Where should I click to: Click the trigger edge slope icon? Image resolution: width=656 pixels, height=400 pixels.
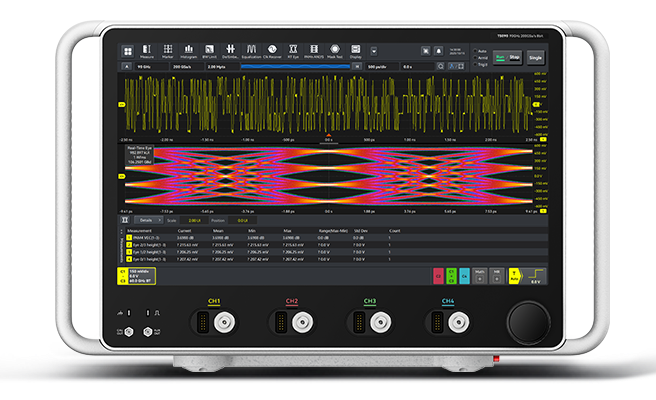point(536,276)
